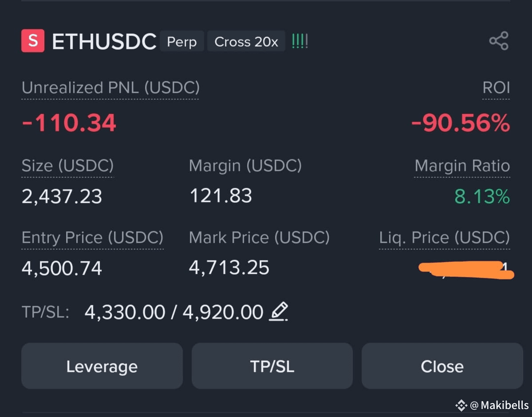This screenshot has width=532, height=417.
Task: Tap the -90.56% ROI value
Action: click(x=461, y=122)
